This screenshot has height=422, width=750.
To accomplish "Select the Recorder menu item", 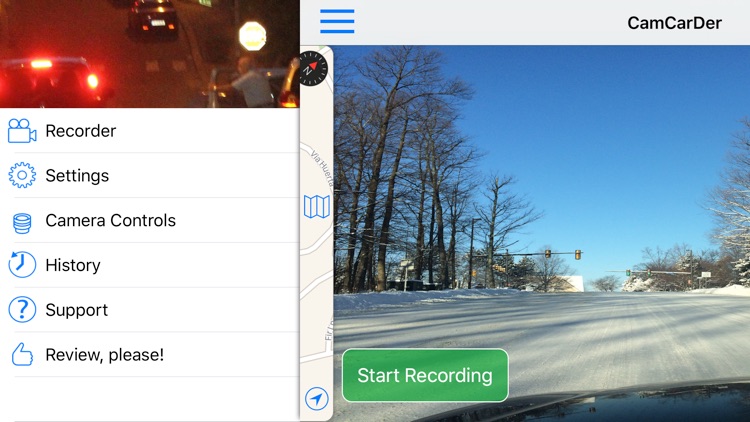I will coord(150,131).
